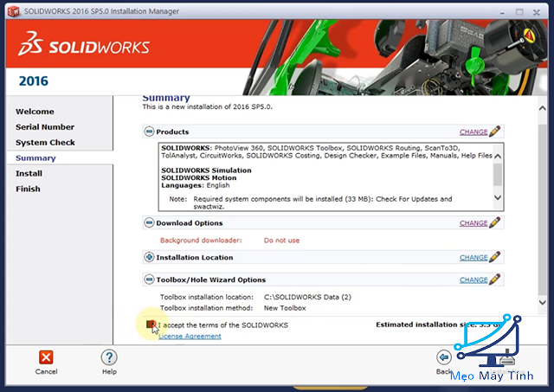Select the Finish step in the sidebar
Viewport: 554px width, 392px height.
click(x=28, y=190)
